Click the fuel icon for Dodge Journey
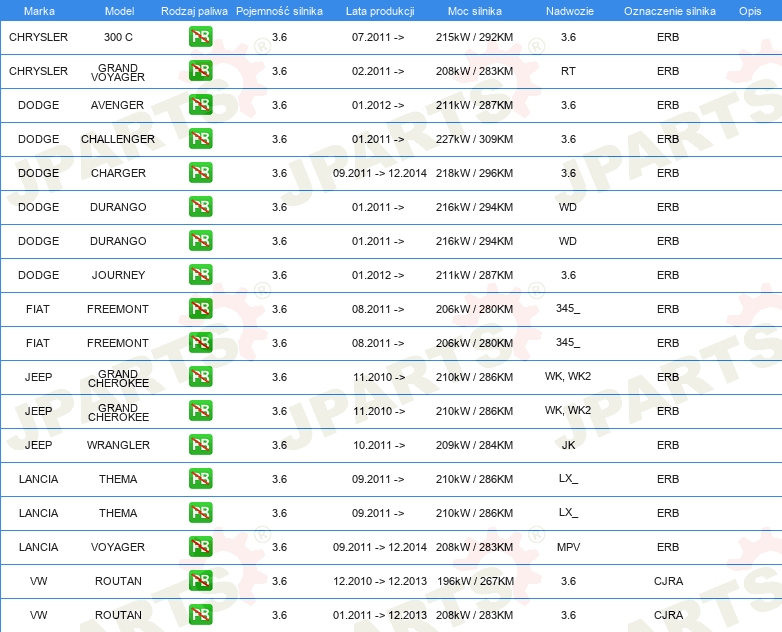 (200, 274)
